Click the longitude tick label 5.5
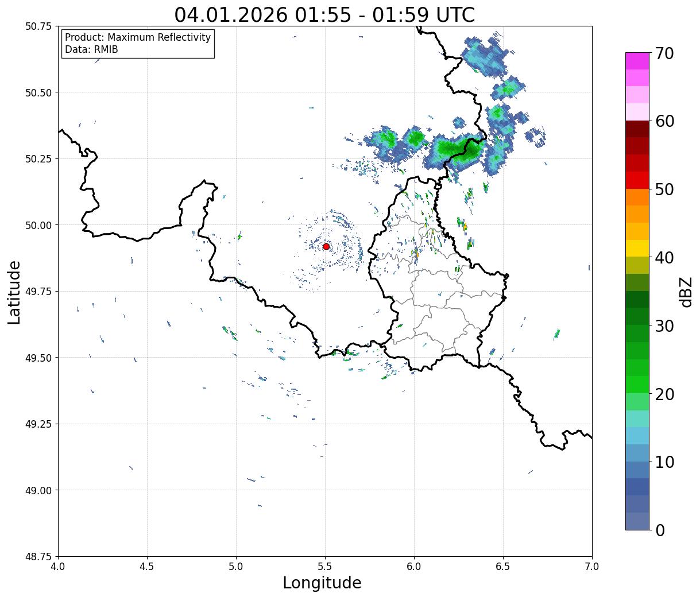 click(325, 567)
